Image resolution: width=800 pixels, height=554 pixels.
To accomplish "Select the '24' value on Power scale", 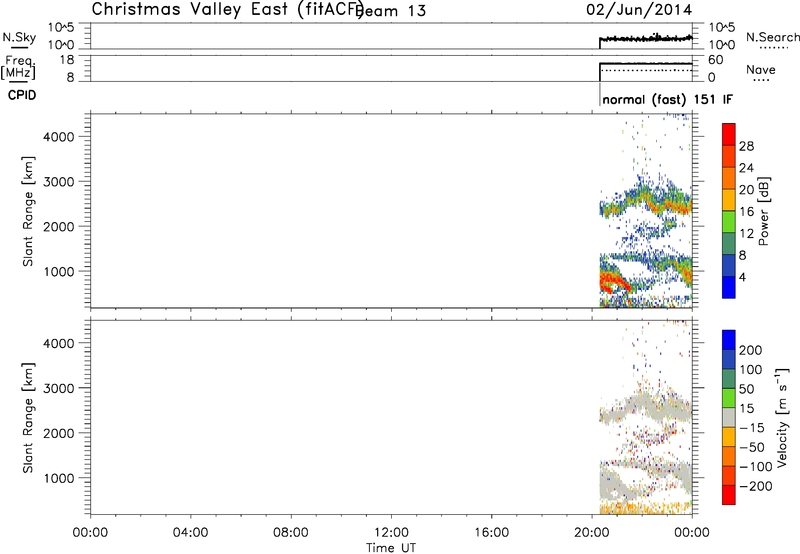I will coord(746,168).
